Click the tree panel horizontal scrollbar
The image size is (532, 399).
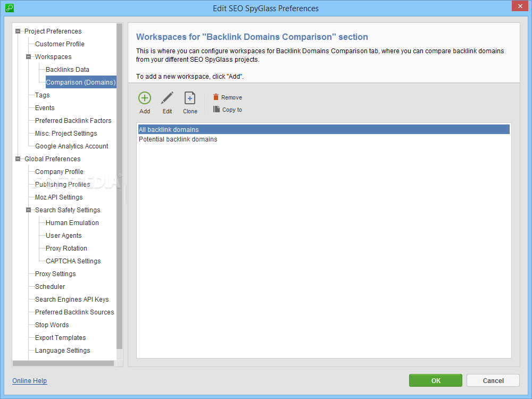click(x=63, y=363)
